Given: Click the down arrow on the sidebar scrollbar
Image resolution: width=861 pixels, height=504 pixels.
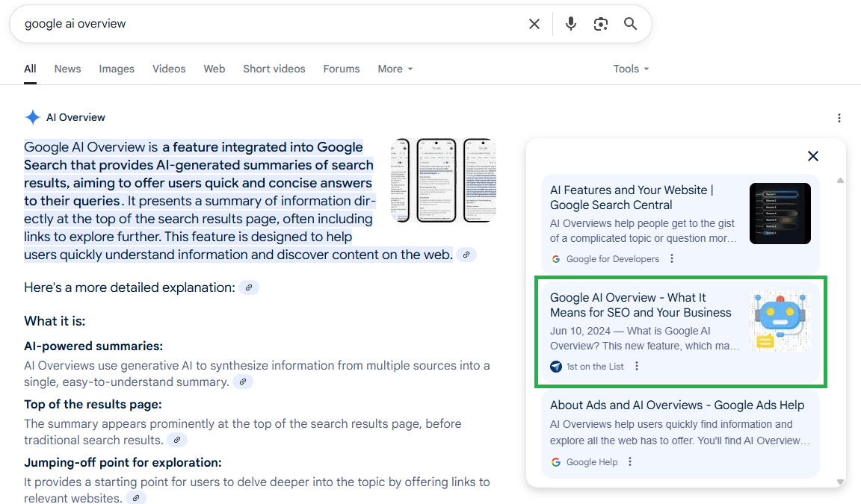Looking at the screenshot, I should coord(839,482).
